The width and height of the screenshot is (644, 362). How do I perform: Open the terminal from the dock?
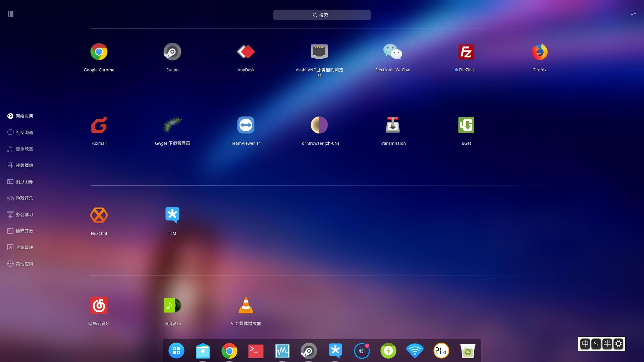click(x=256, y=351)
